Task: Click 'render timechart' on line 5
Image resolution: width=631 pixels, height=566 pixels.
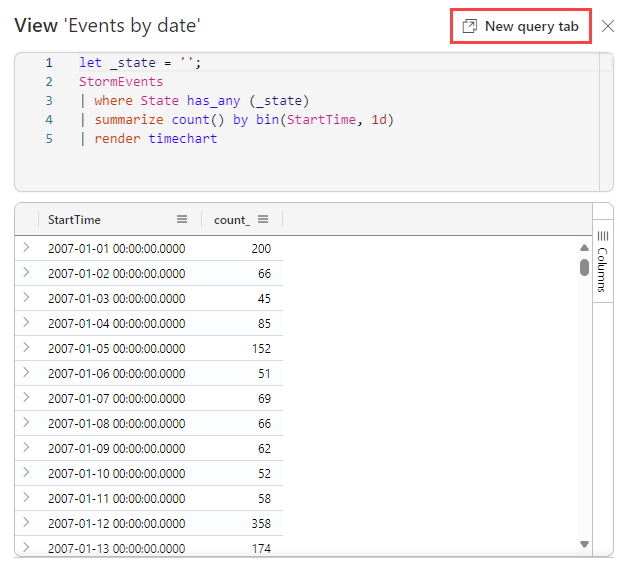Action: coord(156,138)
